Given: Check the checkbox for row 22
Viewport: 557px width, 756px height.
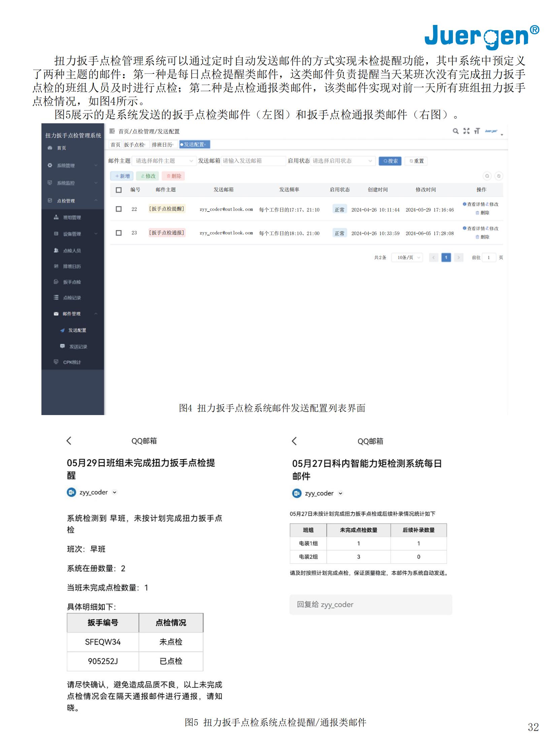Looking at the screenshot, I should pos(119,209).
